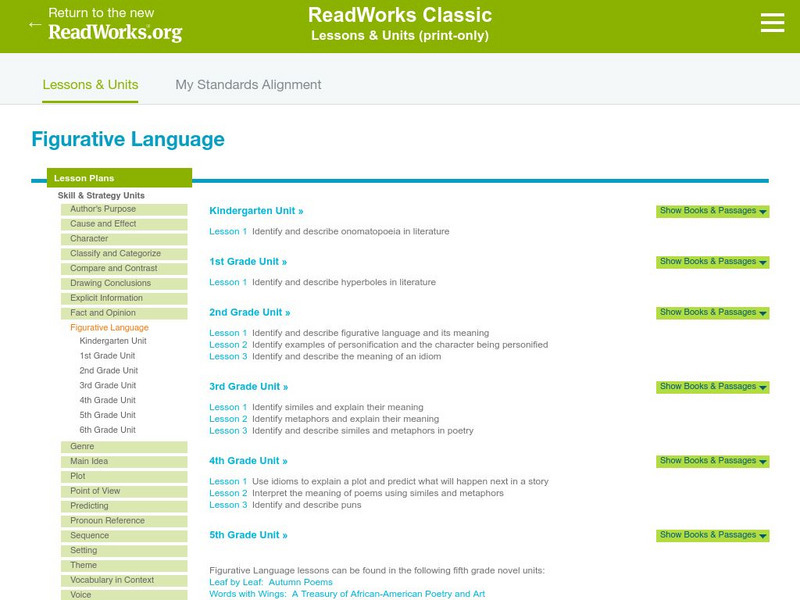Click the back arrow beside Return to the new

coord(35,24)
